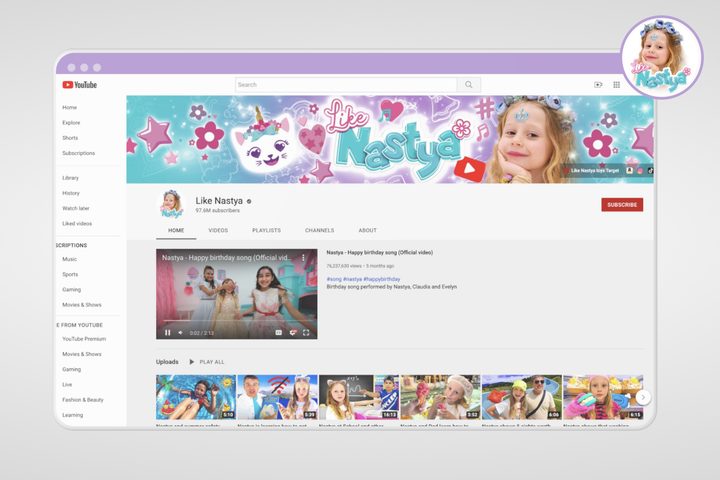Open Live in the sidebar
Image resolution: width=720 pixels, height=480 pixels.
tap(67, 384)
